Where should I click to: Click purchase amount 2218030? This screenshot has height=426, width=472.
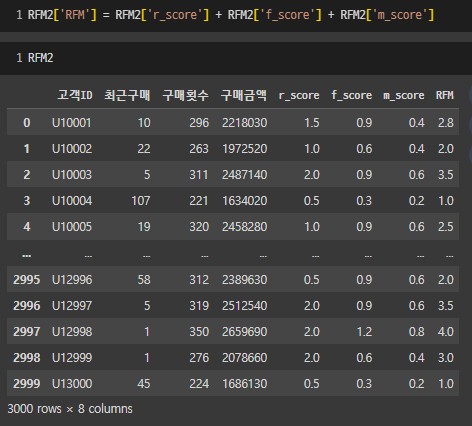coord(245,123)
